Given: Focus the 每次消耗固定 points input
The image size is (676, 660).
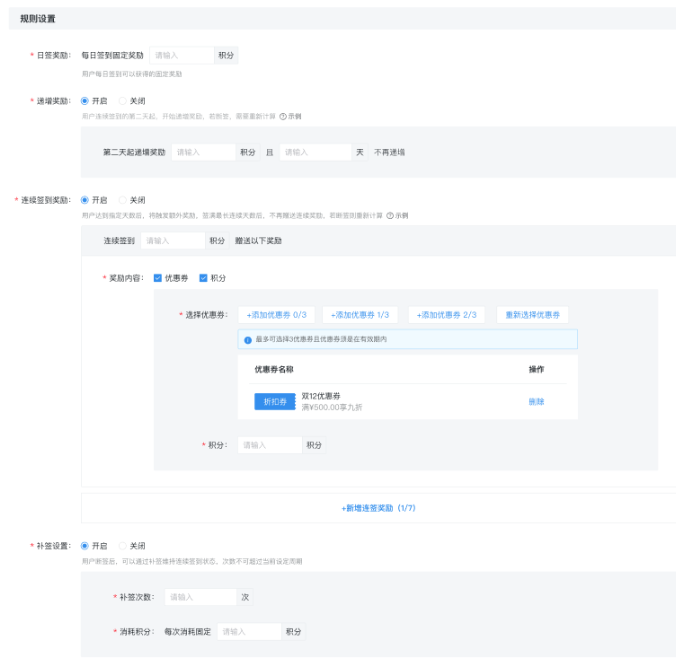Looking at the screenshot, I should 249,632.
